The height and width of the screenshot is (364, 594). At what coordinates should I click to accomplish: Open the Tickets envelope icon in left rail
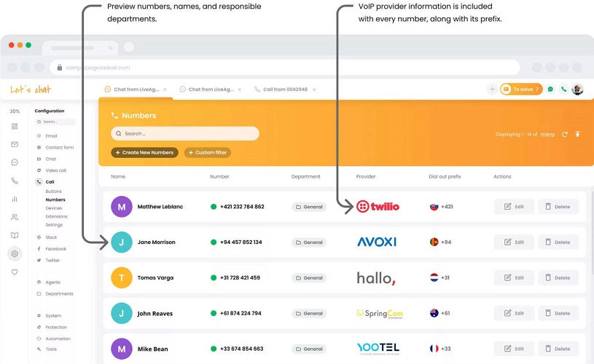(15, 144)
